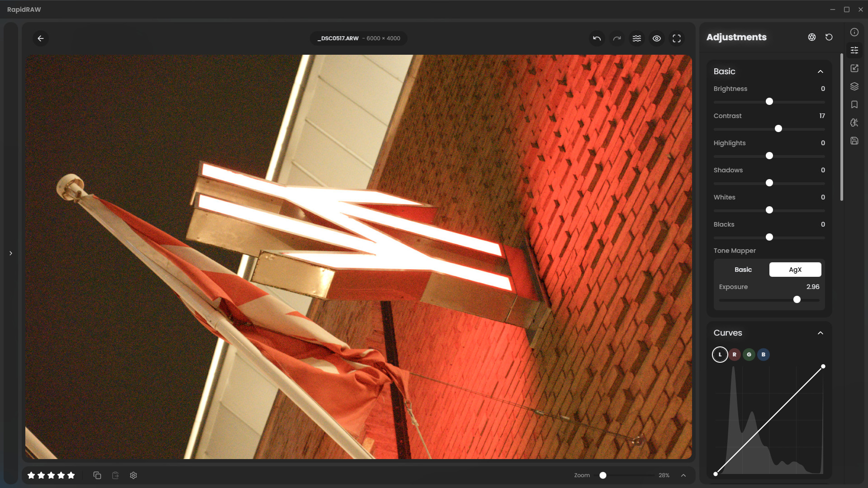Set rating with the fifth star
This screenshot has width=868, height=488.
click(71, 475)
